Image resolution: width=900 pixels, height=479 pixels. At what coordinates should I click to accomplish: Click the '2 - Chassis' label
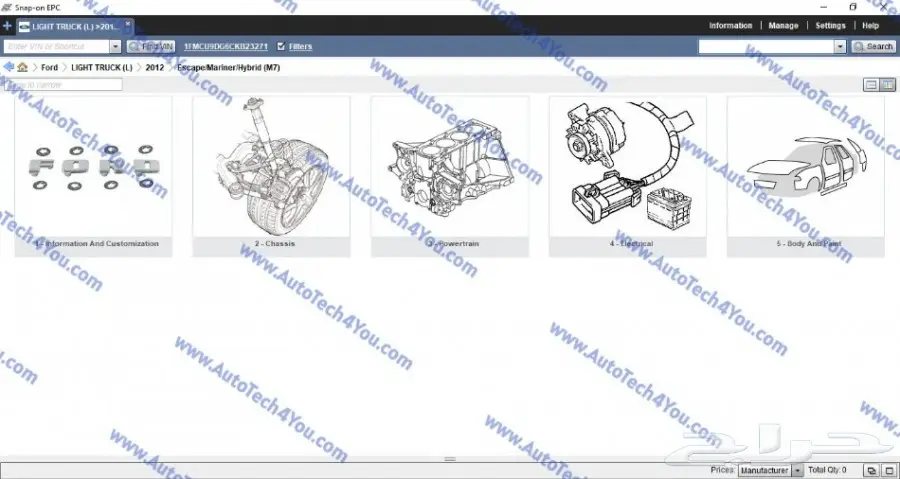[x=275, y=244]
